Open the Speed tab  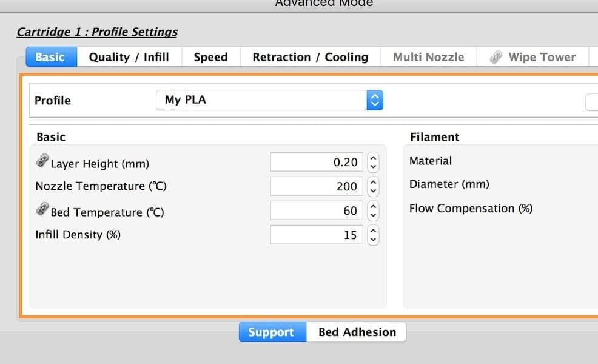click(x=210, y=57)
